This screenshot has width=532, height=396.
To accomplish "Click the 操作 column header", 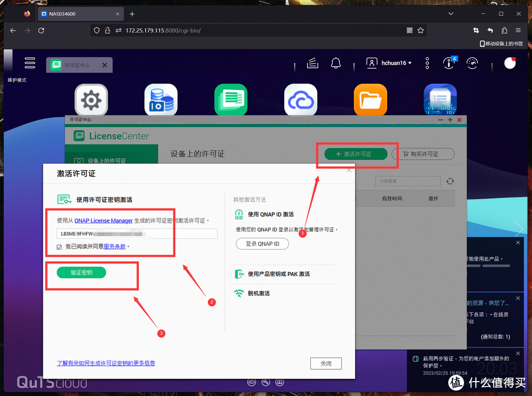I will (x=433, y=199).
